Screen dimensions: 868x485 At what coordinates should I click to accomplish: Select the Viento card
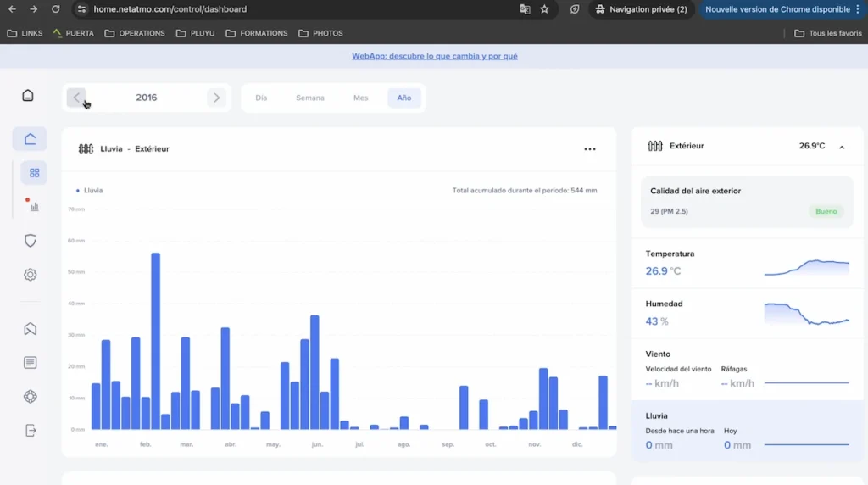pyautogui.click(x=747, y=370)
